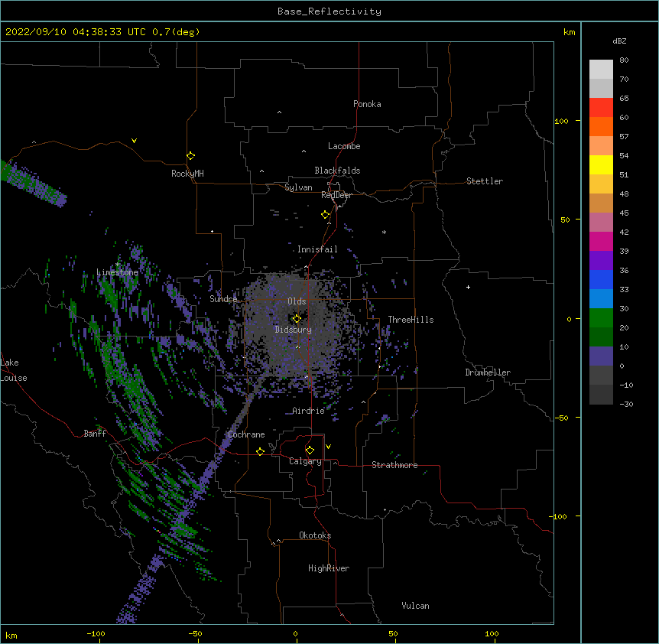The image size is (659, 644).
Task: Select the Innisfail label
Action: (x=317, y=249)
